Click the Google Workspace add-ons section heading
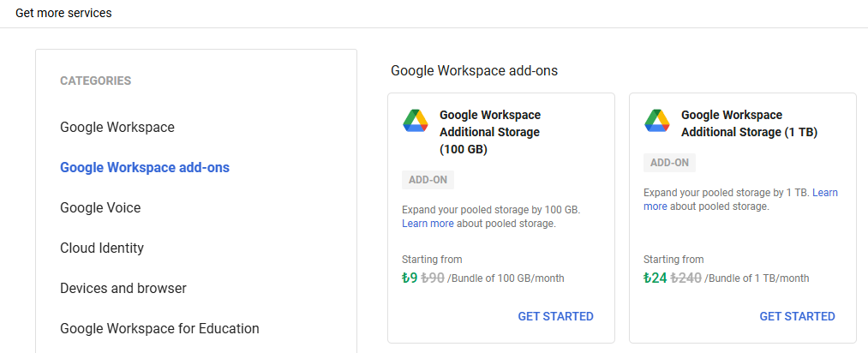This screenshot has width=868, height=353. click(x=475, y=71)
